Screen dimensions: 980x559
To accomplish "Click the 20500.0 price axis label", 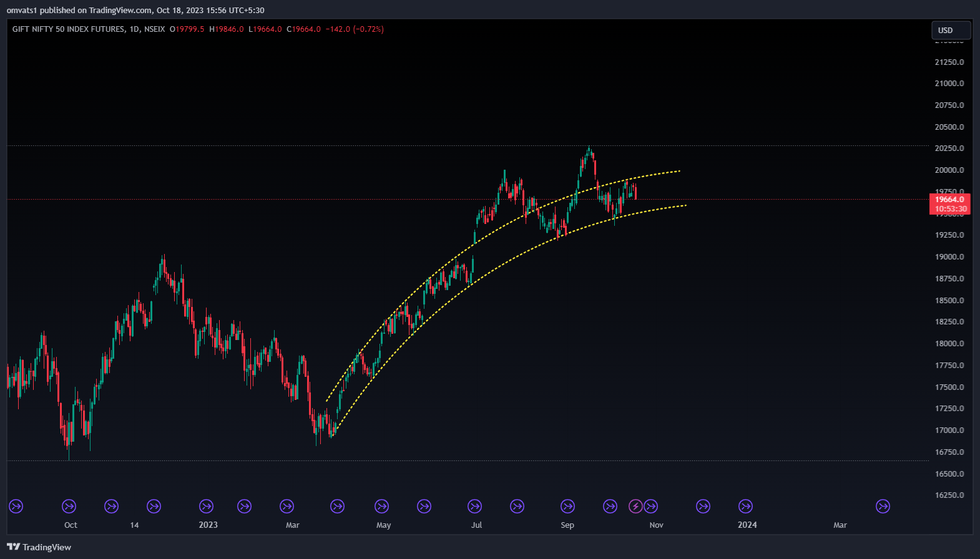I will (x=949, y=127).
